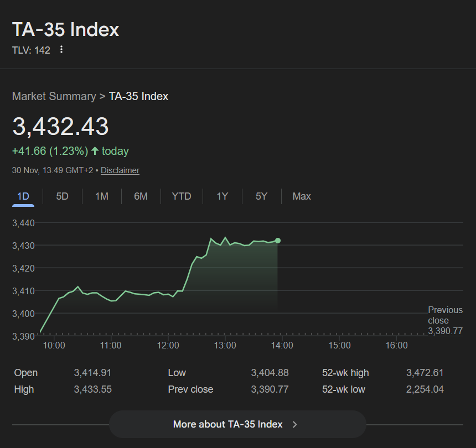
Task: Click the 3,410 y-axis label
Action: point(23,291)
